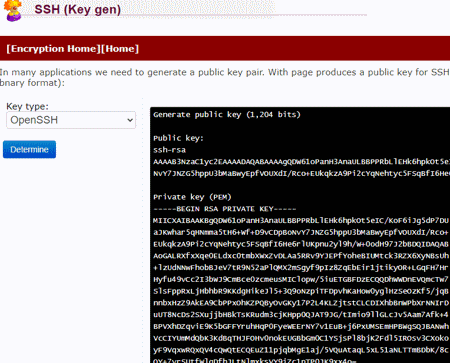Click the clown mascot logo icon

(13, 10)
